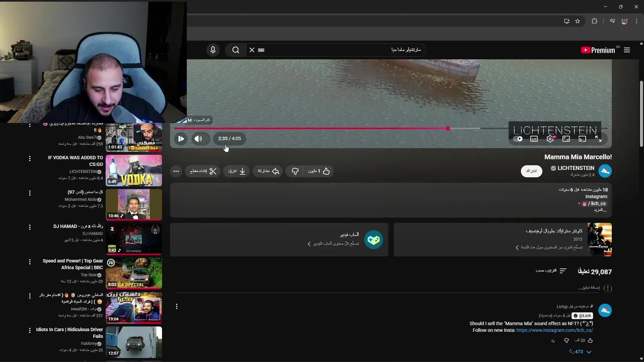Subscribe to LICHTENSTEIN with the اشتراك button
The height and width of the screenshot is (362, 644).
click(x=532, y=171)
